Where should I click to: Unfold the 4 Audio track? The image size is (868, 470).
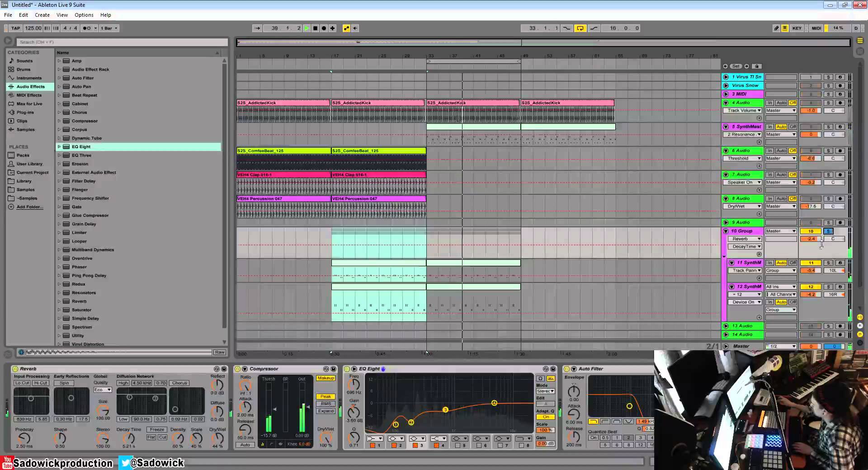(x=726, y=103)
